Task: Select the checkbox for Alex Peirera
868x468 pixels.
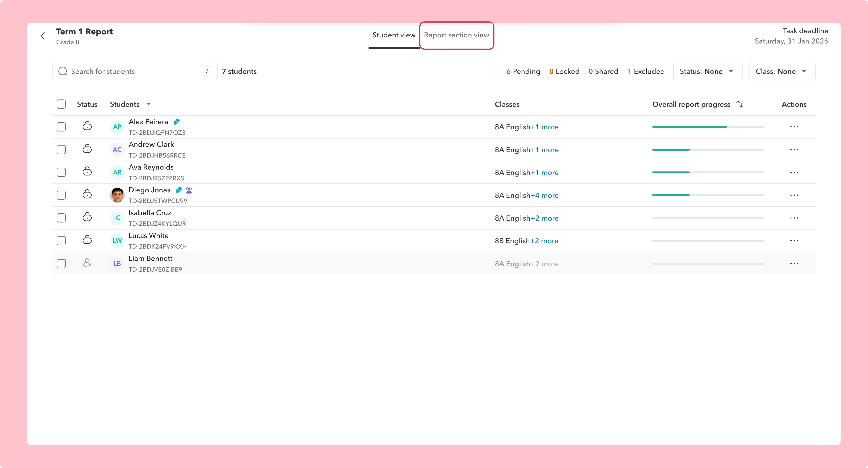Action: (x=61, y=127)
